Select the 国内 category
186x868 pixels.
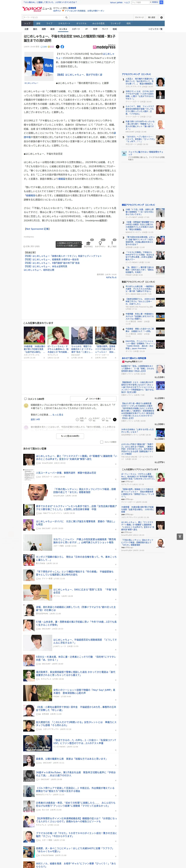coord(35,29)
